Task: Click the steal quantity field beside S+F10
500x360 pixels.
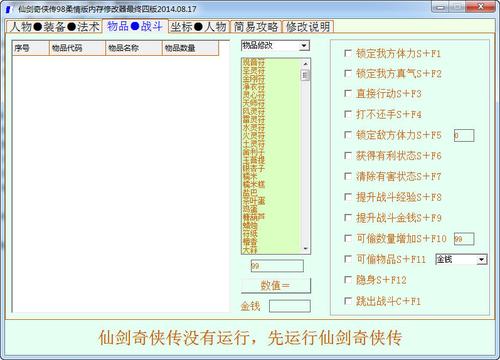Action: [464, 239]
